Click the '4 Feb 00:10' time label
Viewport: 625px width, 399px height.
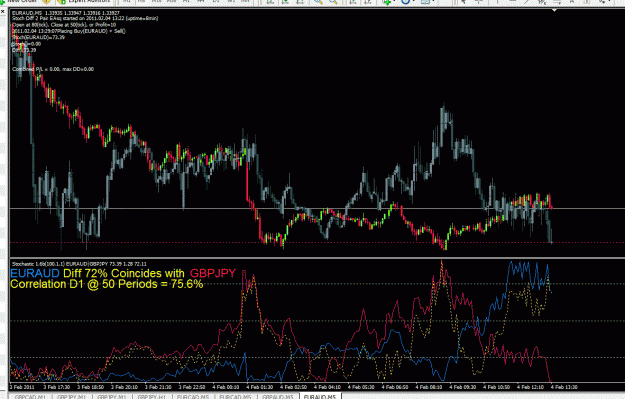(x=226, y=387)
